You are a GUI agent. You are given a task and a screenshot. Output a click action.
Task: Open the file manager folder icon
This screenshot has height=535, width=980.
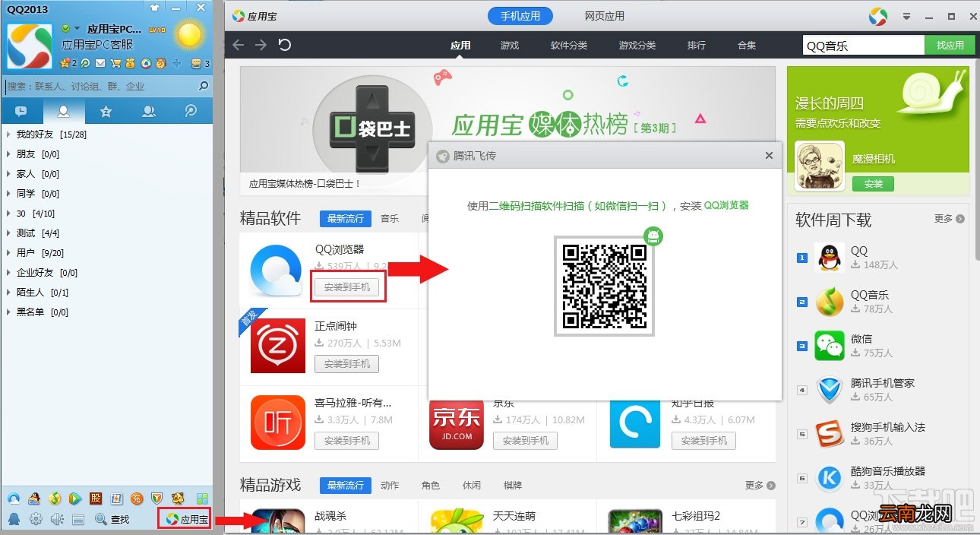click(77, 519)
